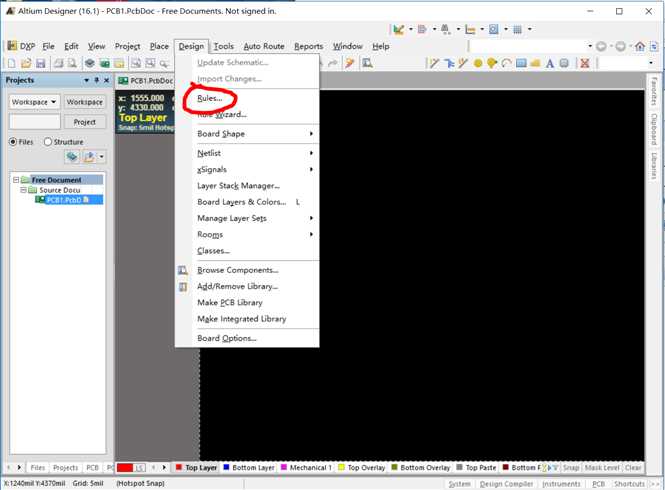Image resolution: width=665 pixels, height=490 pixels.
Task: Select the place component tool
Action: coord(564,63)
